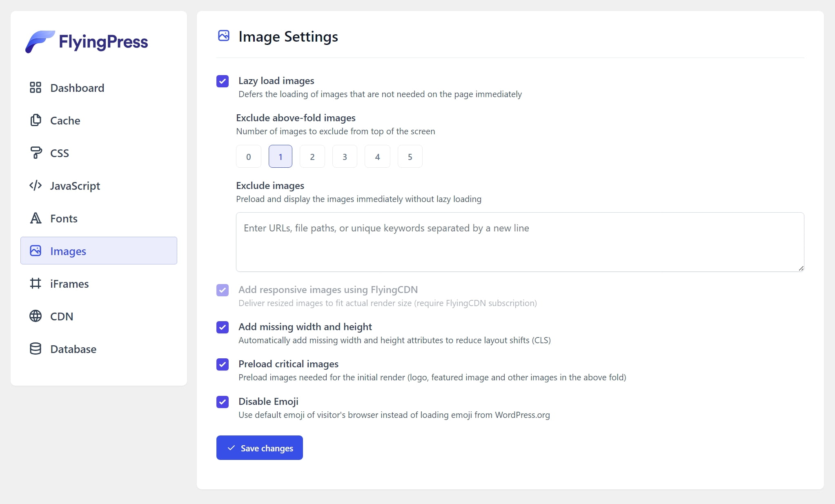835x504 pixels.
Task: Go to the Cache settings page
Action: coord(99,120)
